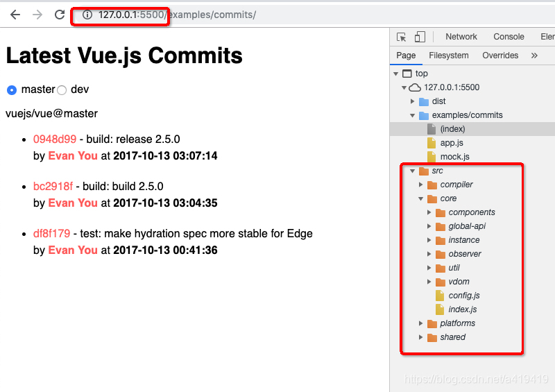This screenshot has height=392, width=555.
Task: Expand the instance folder arrow
Action: [x=429, y=240]
